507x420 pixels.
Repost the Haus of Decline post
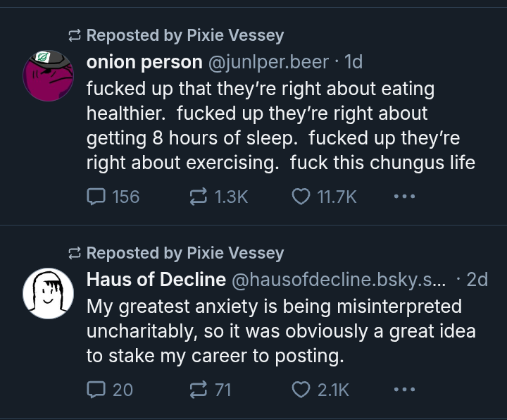(210, 390)
